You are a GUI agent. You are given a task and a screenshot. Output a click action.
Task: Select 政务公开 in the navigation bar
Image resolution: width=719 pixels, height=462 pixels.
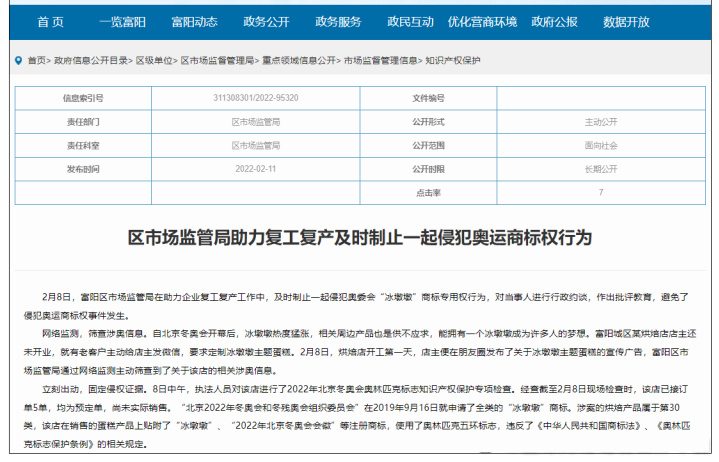pos(267,21)
